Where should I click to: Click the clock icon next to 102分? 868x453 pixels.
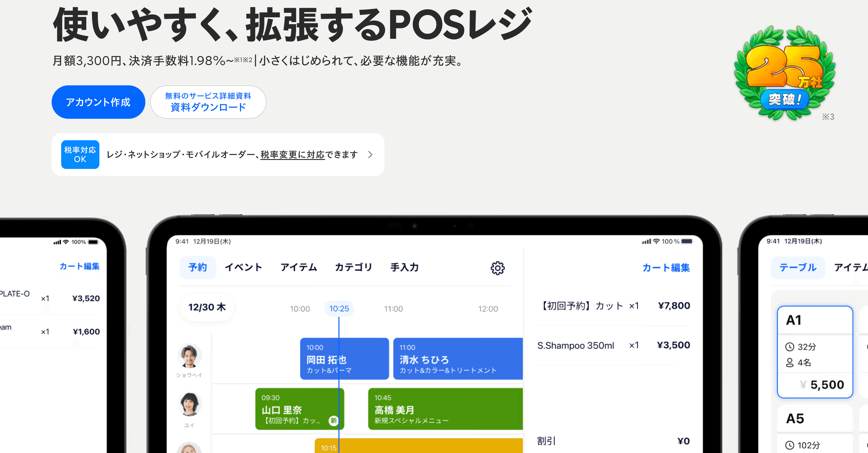click(789, 445)
